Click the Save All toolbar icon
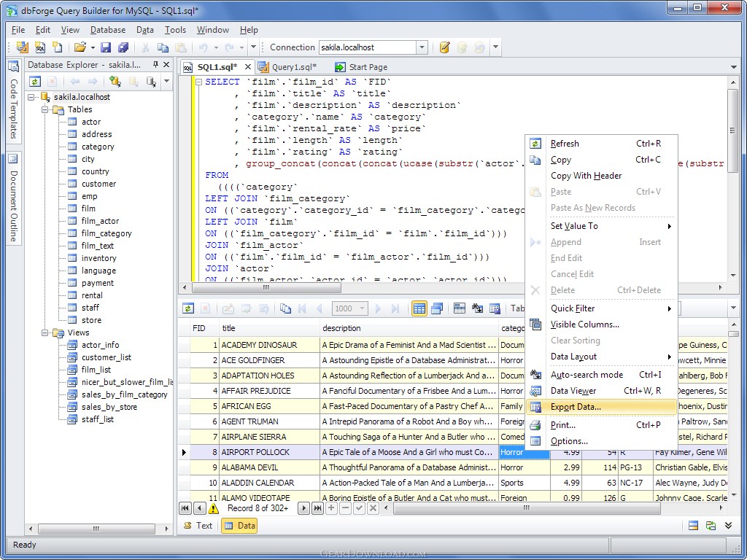 tap(123, 47)
